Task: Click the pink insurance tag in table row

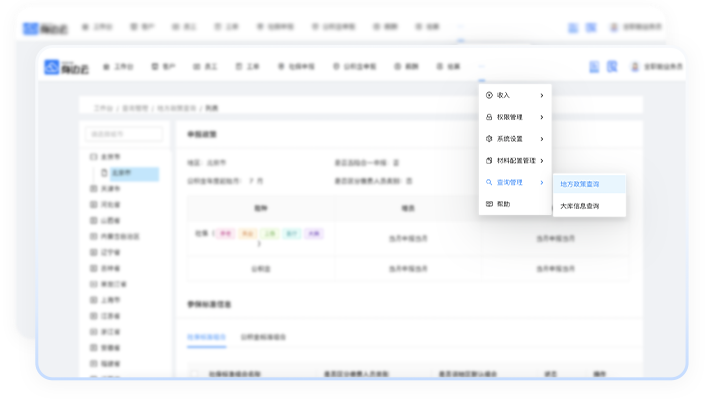Action: point(225,233)
